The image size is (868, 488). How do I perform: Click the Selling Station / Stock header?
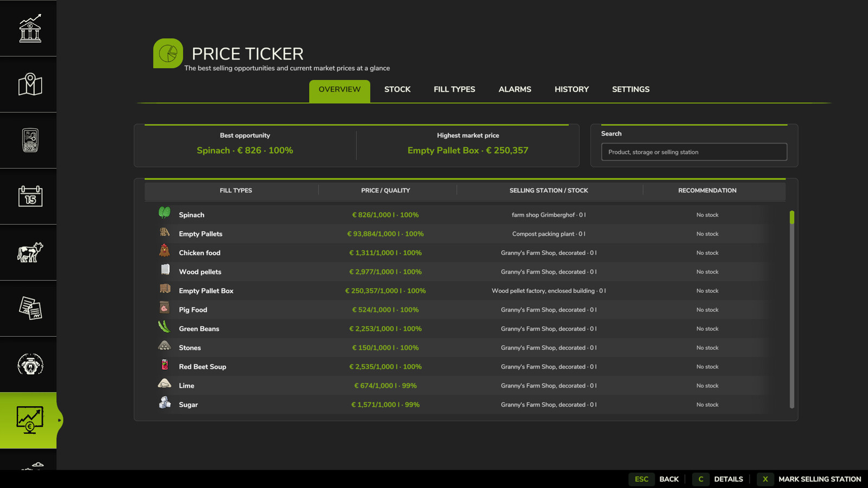(549, 190)
